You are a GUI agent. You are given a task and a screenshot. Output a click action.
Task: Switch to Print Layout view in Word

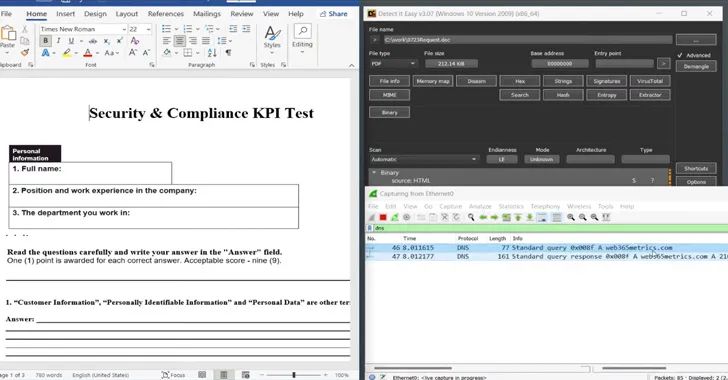coord(224,374)
